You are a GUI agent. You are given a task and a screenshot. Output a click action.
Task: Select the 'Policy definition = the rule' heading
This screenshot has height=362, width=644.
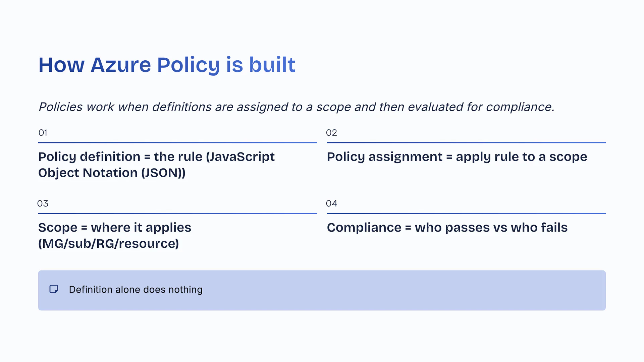[x=156, y=157]
